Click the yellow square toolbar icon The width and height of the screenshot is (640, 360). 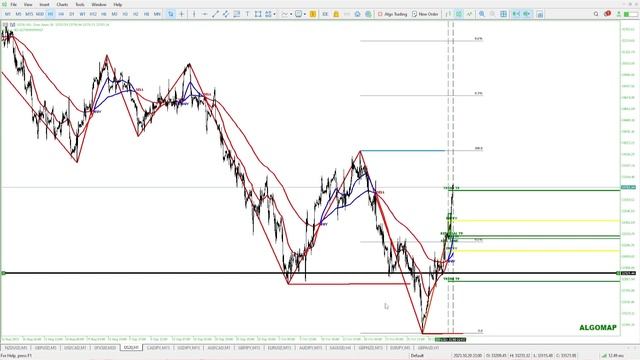point(313,14)
